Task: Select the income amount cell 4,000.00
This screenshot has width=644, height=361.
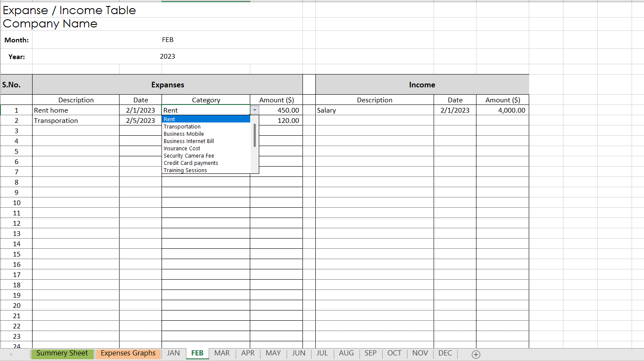Action: click(503, 110)
